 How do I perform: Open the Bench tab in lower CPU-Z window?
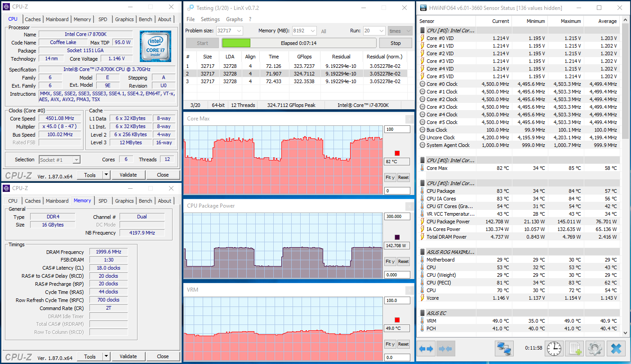(x=145, y=201)
